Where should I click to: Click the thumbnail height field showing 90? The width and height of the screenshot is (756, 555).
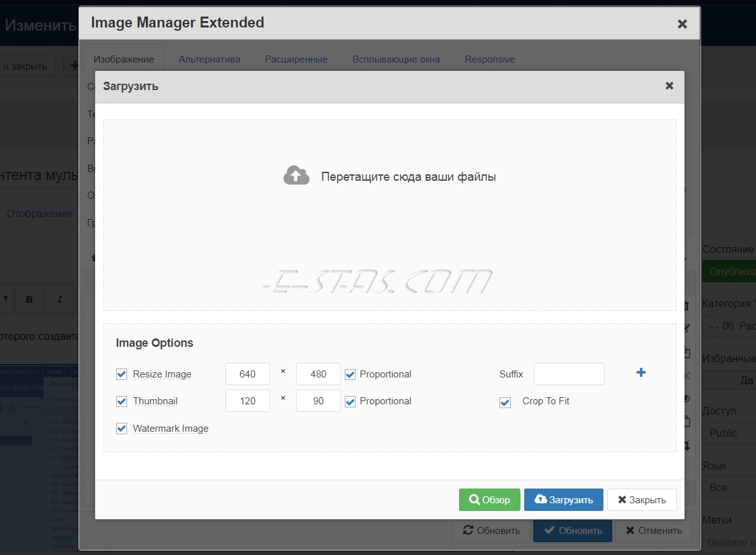coord(318,401)
